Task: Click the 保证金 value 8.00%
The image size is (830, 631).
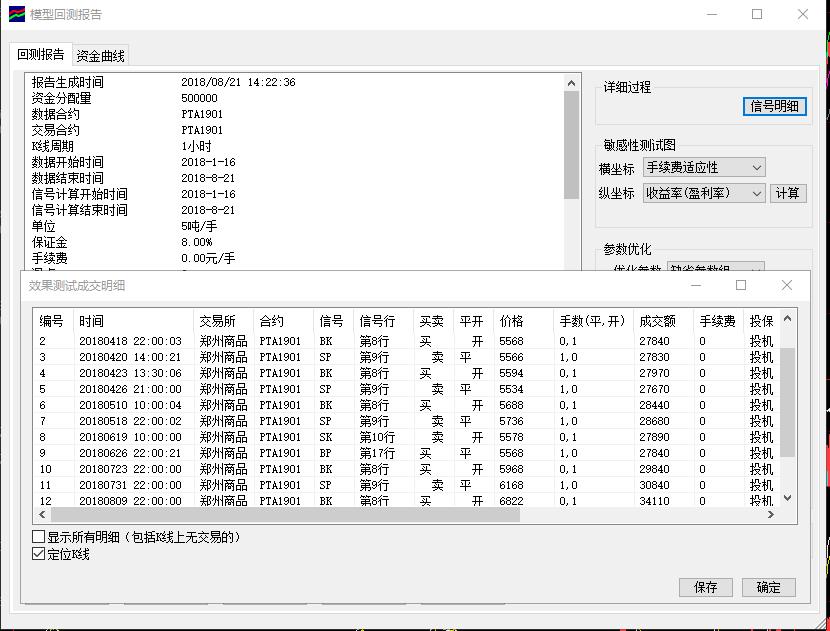Action: (x=196, y=242)
